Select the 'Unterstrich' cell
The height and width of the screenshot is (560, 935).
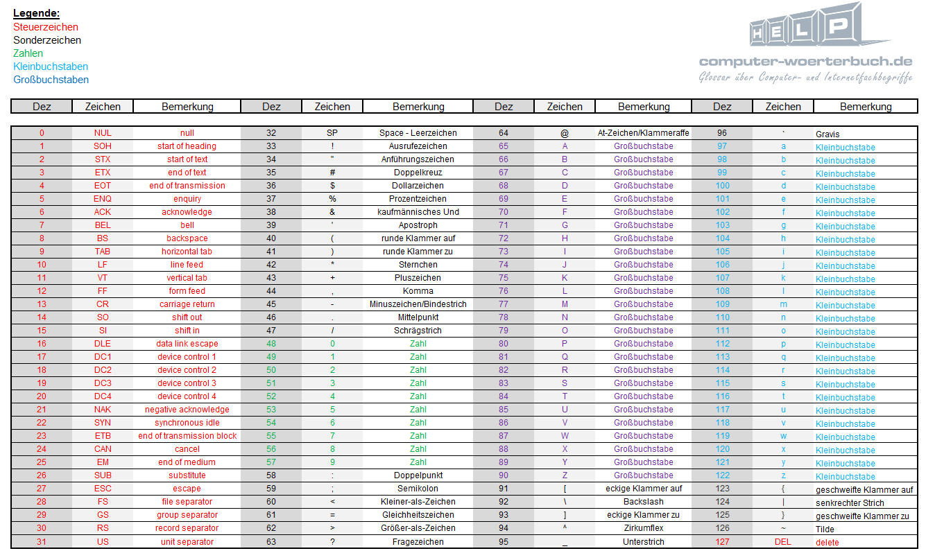tap(644, 542)
